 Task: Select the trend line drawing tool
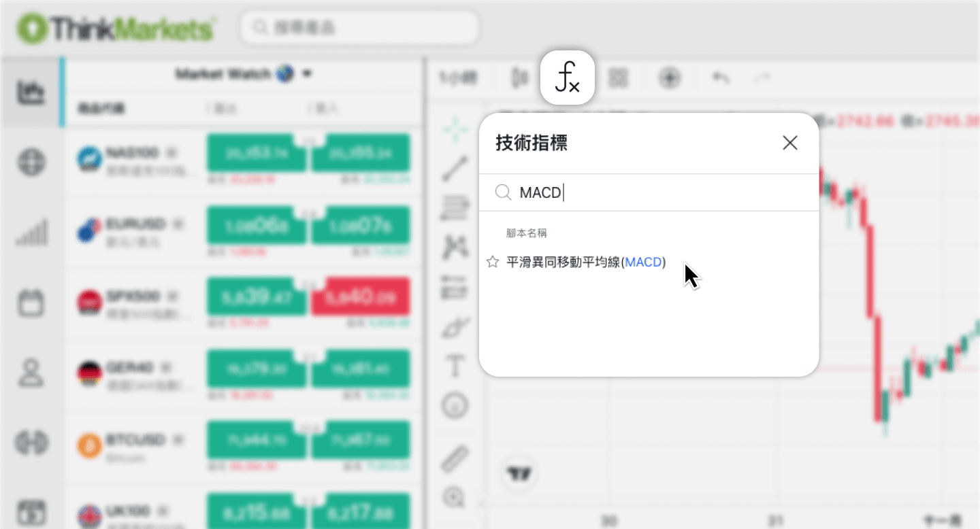tap(455, 168)
